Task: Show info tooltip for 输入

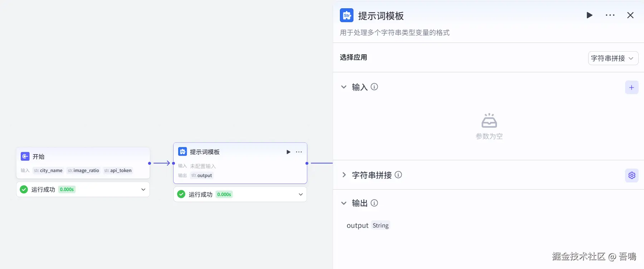Action: (x=374, y=87)
